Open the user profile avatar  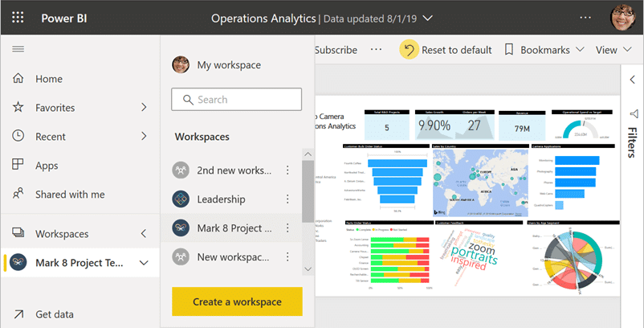(x=623, y=17)
